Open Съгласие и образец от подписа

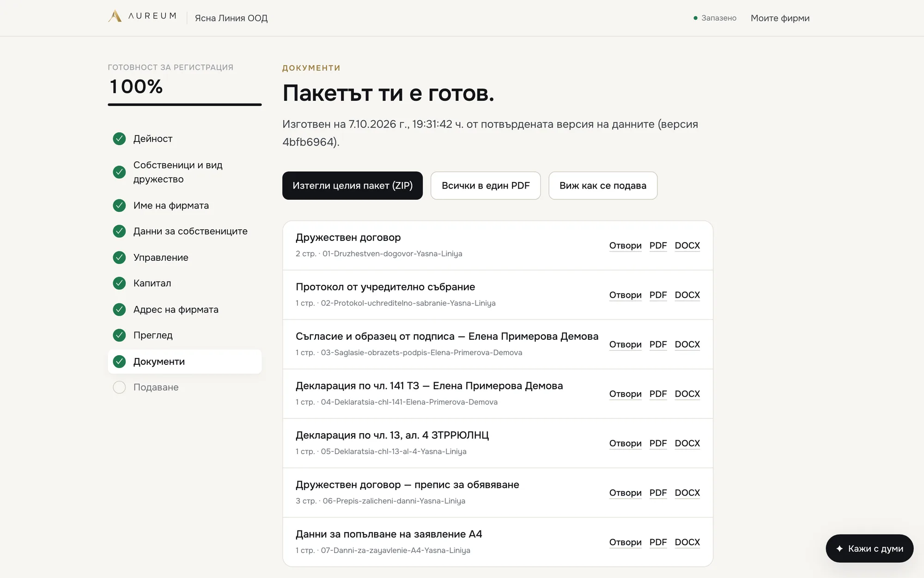[625, 344]
